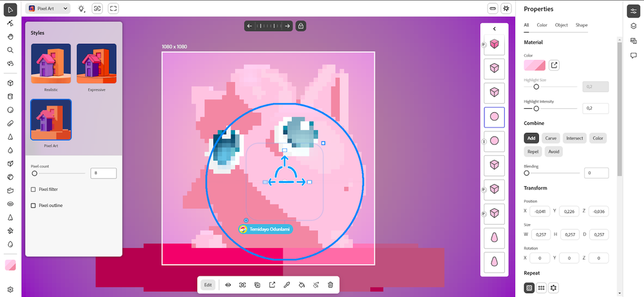This screenshot has width=644, height=297.
Task: Choose the magnifier zoom tool
Action: pyautogui.click(x=10, y=50)
